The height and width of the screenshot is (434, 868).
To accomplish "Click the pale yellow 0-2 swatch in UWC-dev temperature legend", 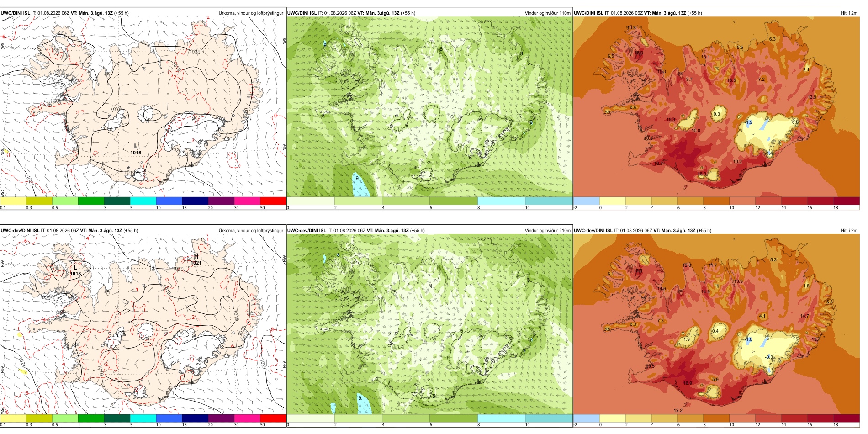I will (x=612, y=418).
